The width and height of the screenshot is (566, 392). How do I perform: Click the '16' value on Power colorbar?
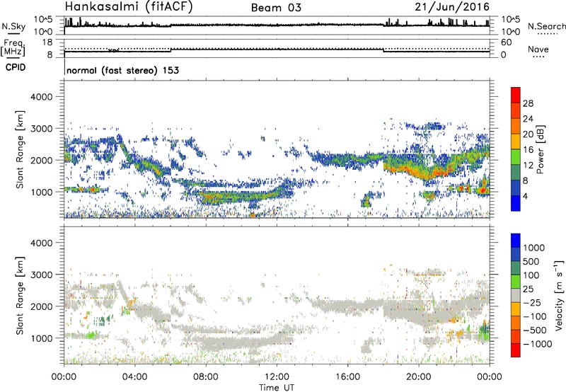[528, 150]
